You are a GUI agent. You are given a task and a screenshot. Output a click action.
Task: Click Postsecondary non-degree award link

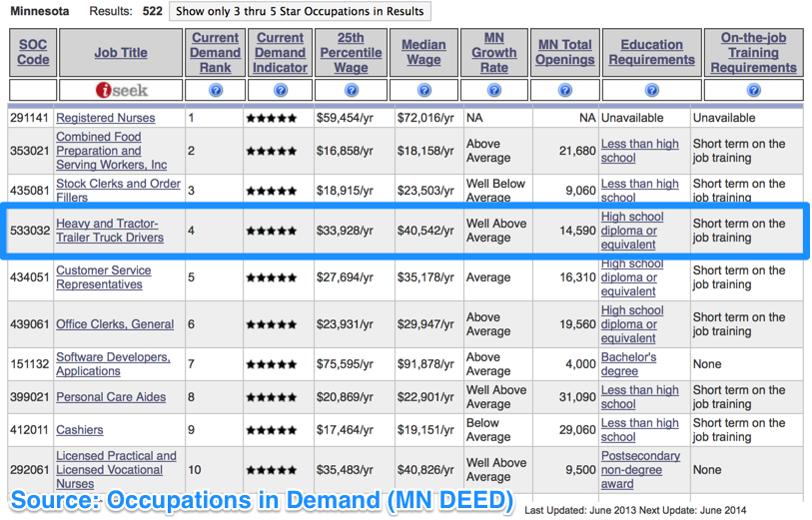point(640,470)
